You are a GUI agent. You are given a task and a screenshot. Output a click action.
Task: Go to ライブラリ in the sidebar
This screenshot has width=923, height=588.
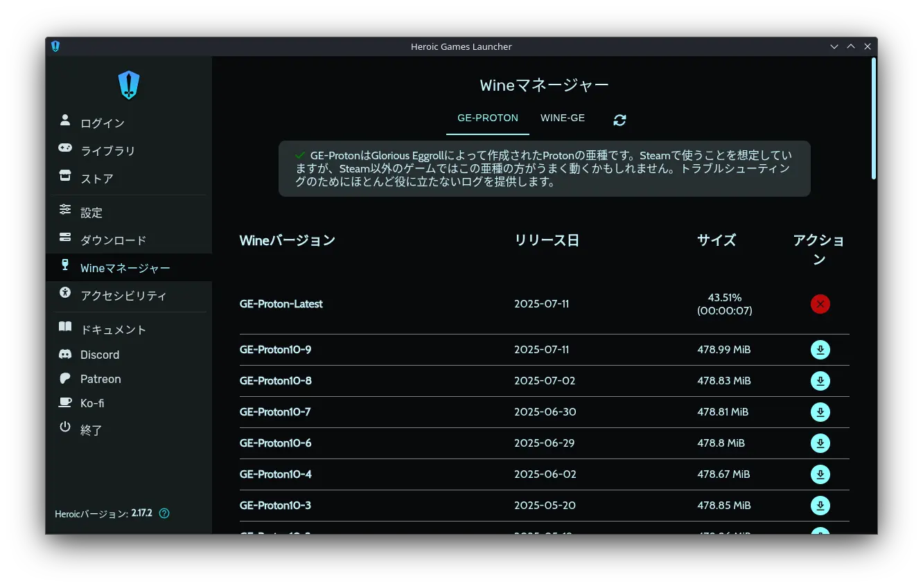tap(129, 150)
